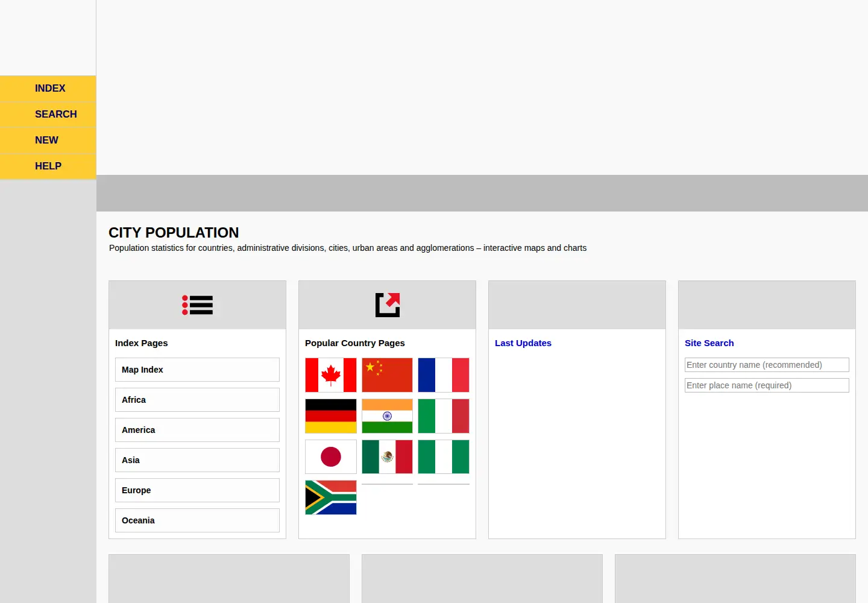Select SEARCH in the sidebar menu
This screenshot has height=603, width=868.
point(48,115)
